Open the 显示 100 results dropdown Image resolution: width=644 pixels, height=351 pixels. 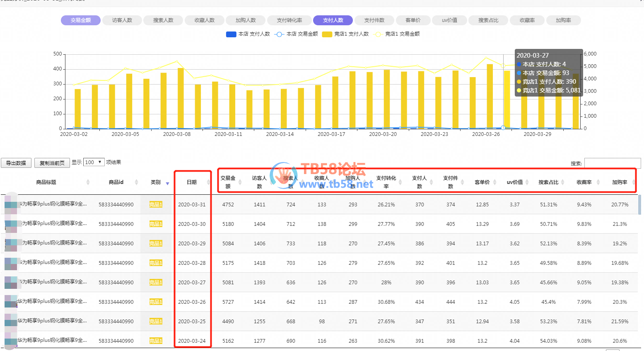coord(94,162)
